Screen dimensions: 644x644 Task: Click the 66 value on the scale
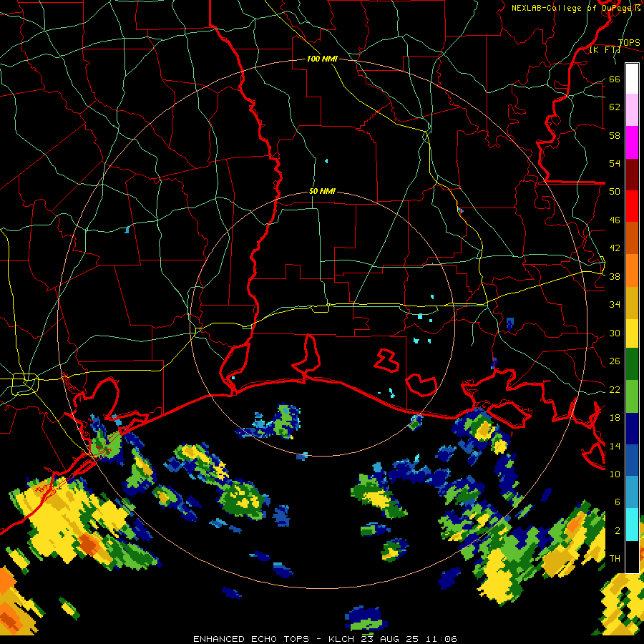click(x=615, y=79)
